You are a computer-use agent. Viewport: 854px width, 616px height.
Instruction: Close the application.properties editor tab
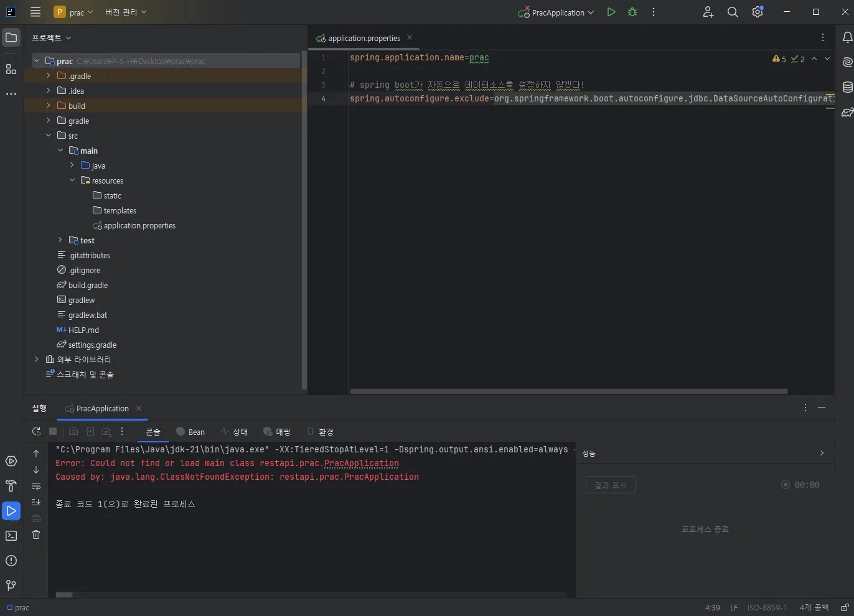410,37
